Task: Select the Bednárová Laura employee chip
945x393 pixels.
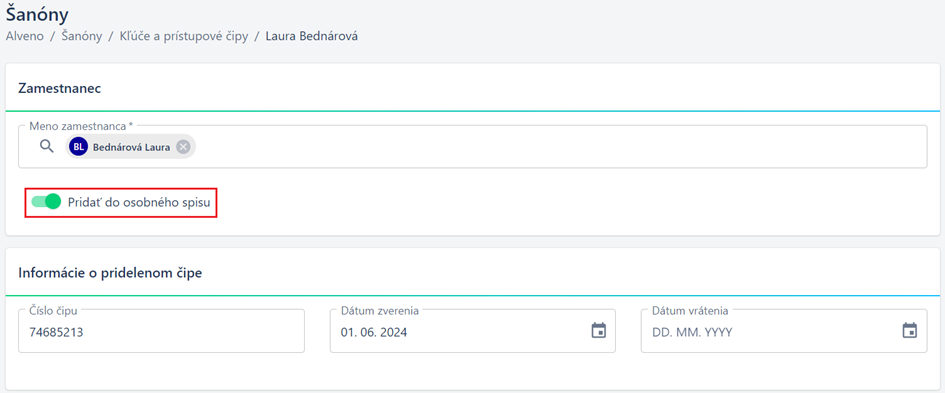Action: (x=131, y=146)
